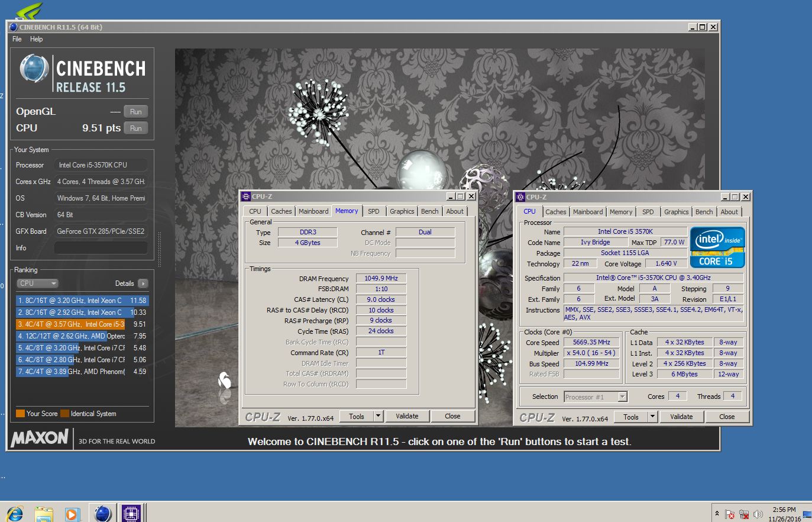Click the DRAM Frequency value 1049.9 MHz
812x522 pixels.
tap(381, 278)
